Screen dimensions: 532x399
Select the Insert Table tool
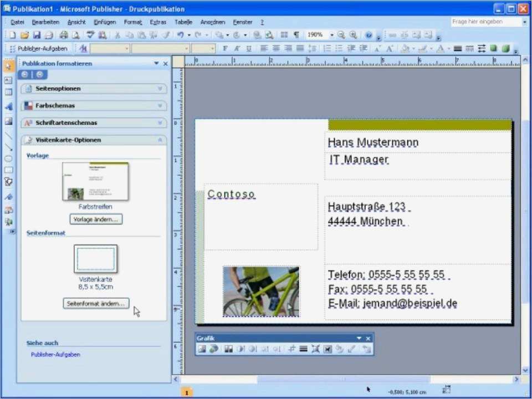click(x=8, y=92)
